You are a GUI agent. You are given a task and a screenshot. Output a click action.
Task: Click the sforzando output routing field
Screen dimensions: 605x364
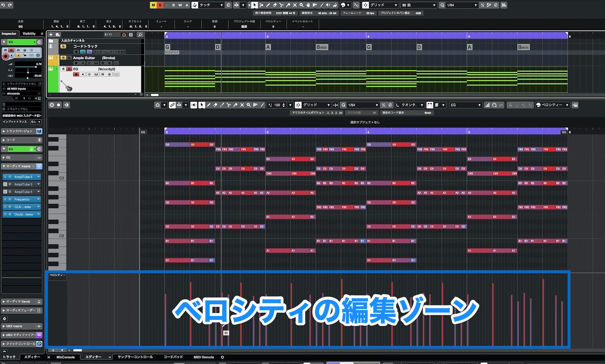(21, 93)
